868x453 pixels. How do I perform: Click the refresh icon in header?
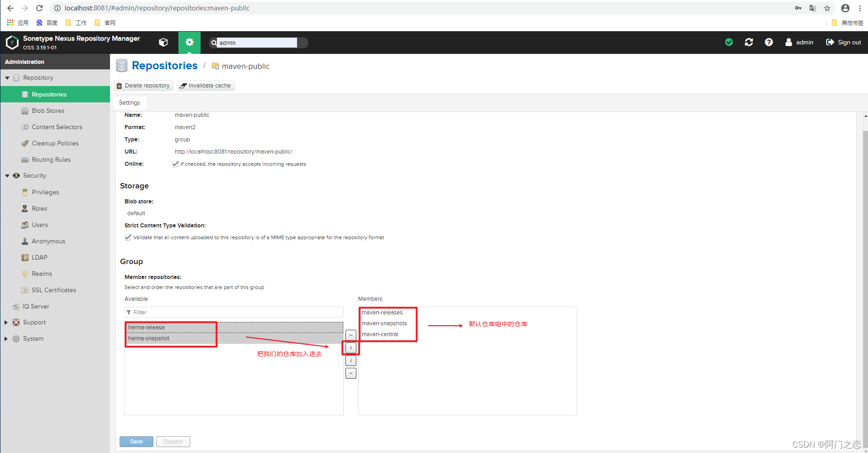coord(749,42)
